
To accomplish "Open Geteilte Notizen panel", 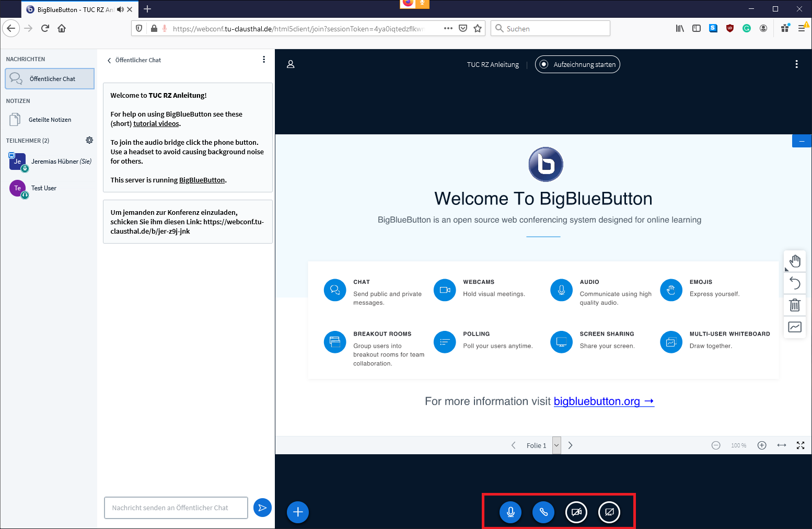I will 50,120.
